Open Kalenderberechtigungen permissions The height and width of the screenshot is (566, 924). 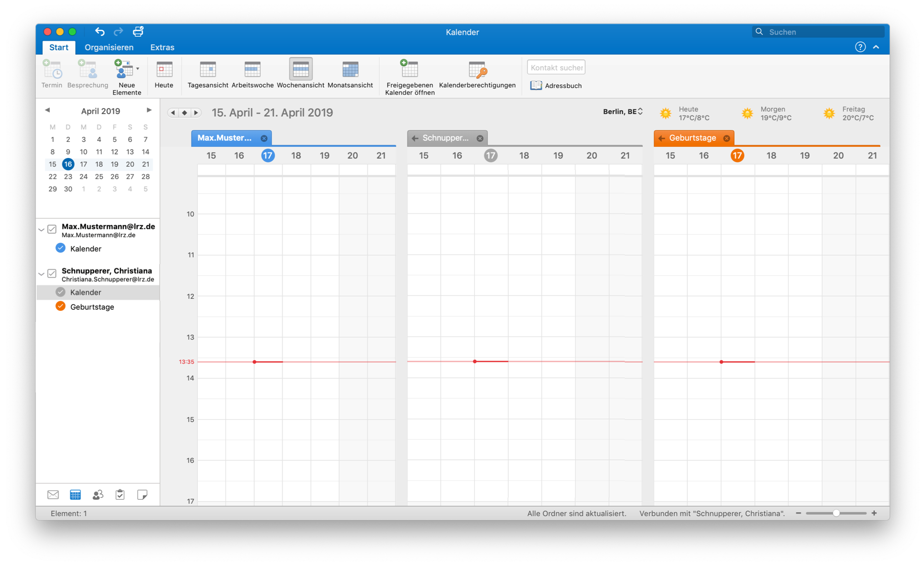coord(477,73)
